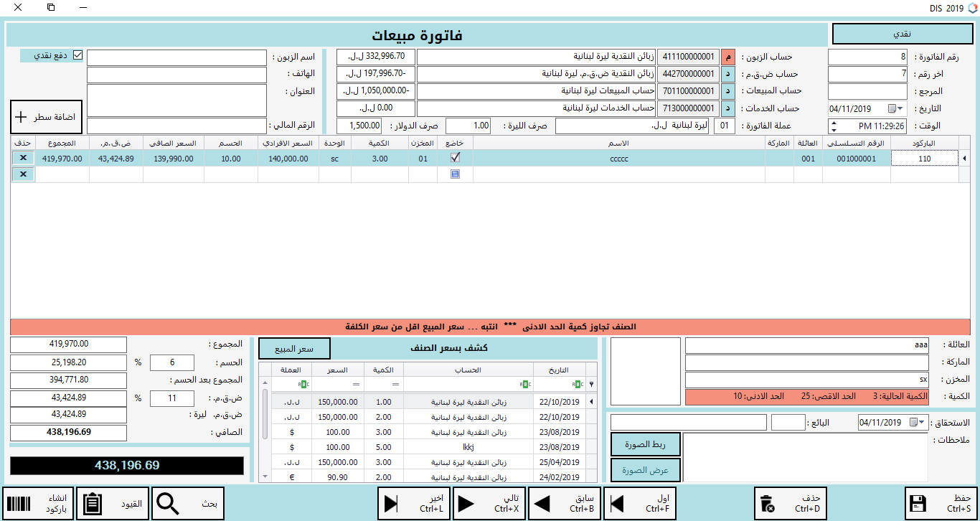
Task: Click the customer name (اسم الزبون) field
Action: coord(176,57)
